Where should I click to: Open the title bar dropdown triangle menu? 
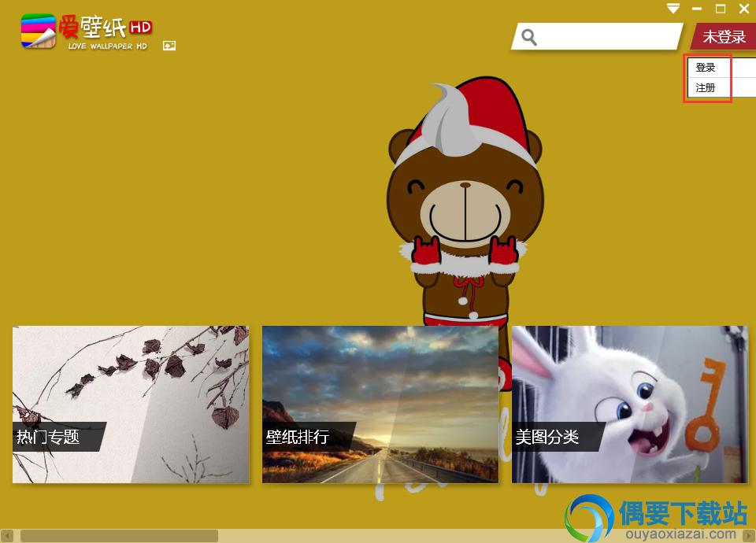[673, 8]
